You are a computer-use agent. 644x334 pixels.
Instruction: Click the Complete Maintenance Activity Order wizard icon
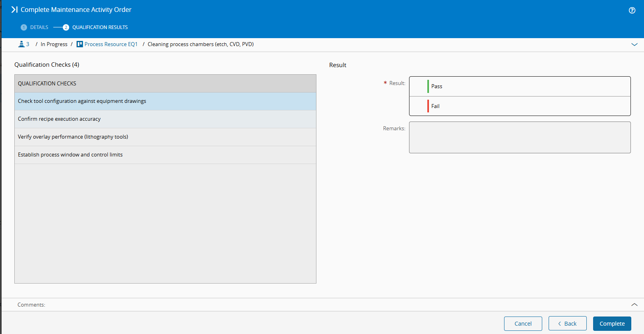[14, 10]
